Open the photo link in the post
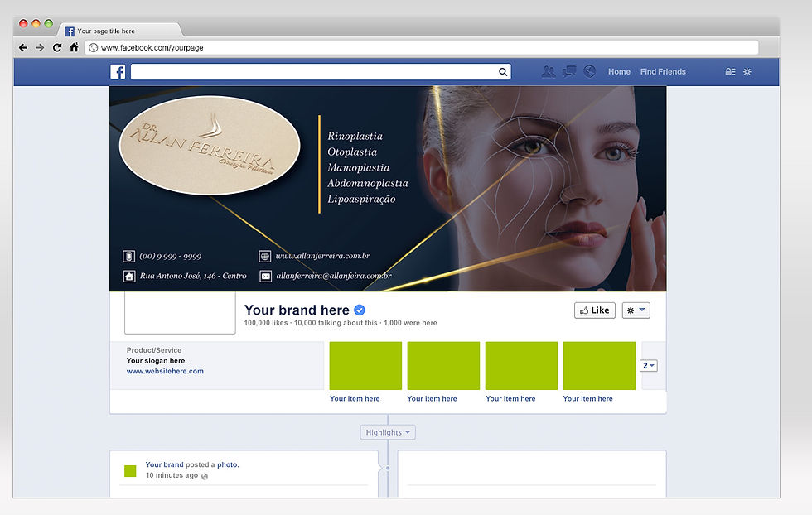 227,464
